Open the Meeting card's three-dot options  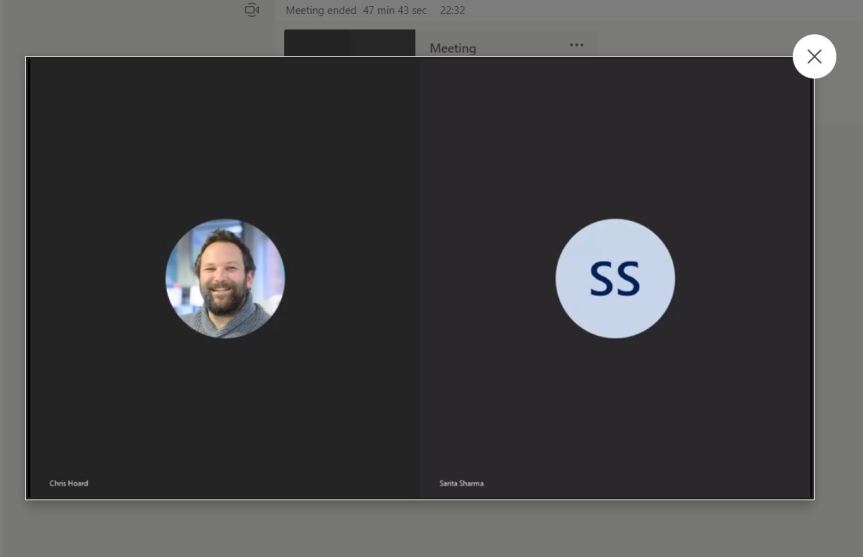click(576, 45)
